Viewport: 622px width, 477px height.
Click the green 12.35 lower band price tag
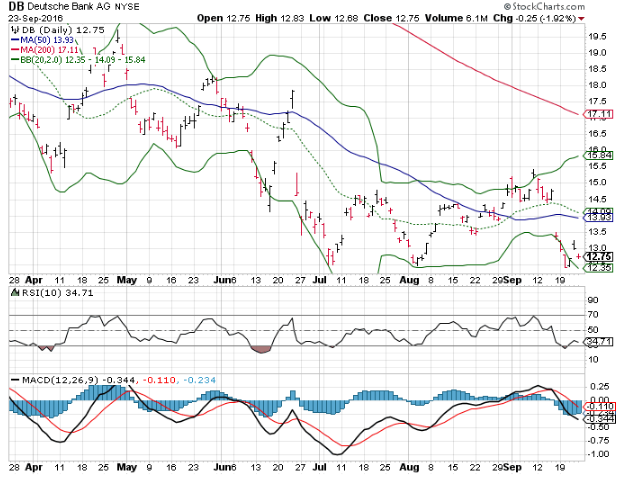click(x=598, y=268)
